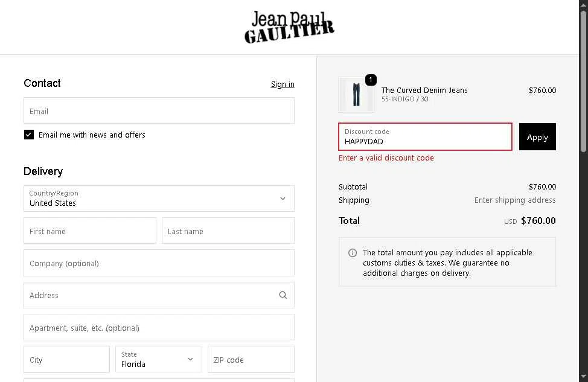Click the scrollbar up arrow
This screenshot has height=382, width=588.
click(584, 4)
